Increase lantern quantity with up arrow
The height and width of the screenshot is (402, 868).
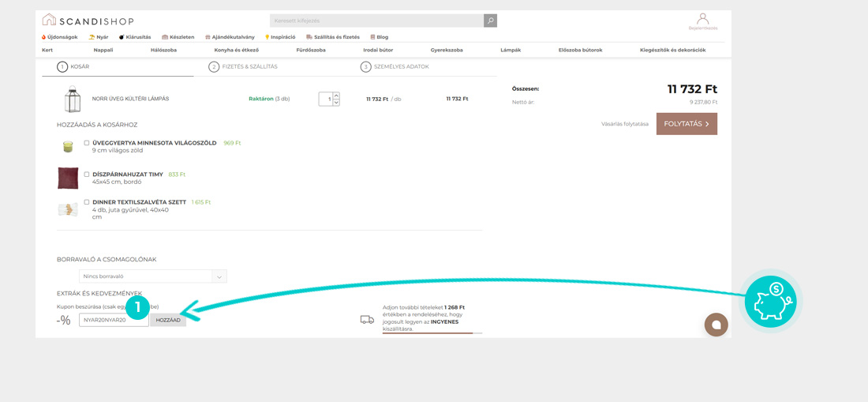pyautogui.click(x=336, y=96)
